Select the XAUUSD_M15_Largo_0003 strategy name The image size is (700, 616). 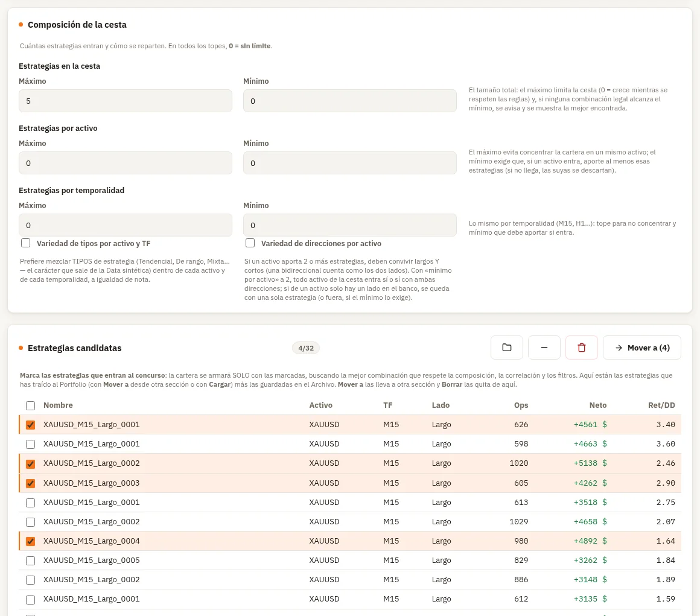92,483
